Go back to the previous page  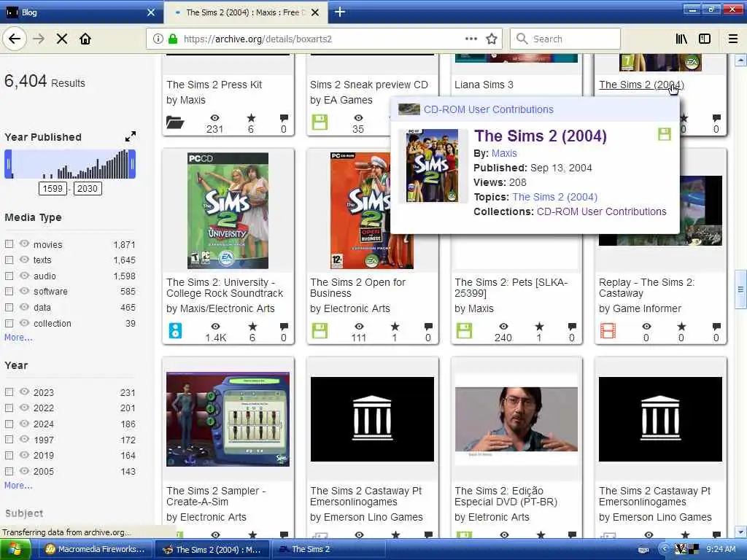click(x=15, y=39)
